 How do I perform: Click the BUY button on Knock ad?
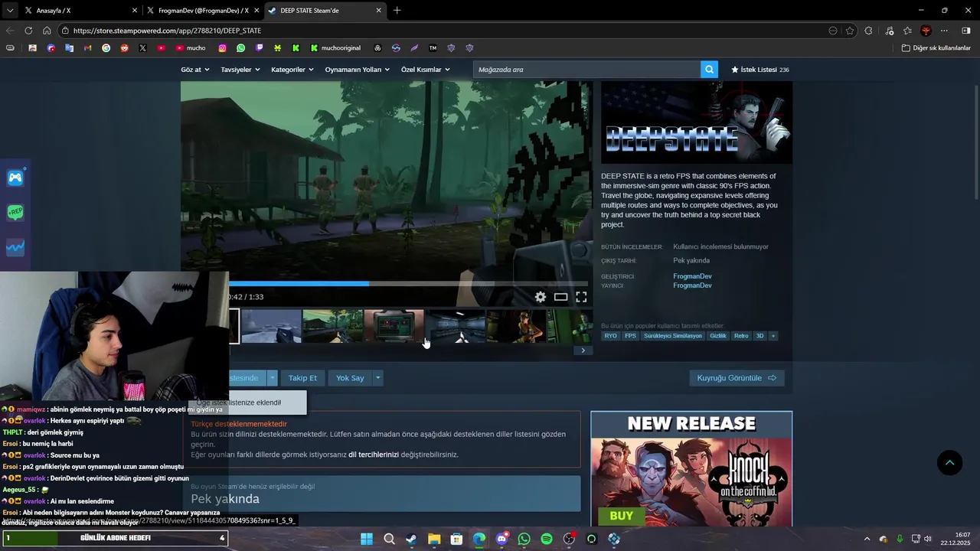[621, 516]
